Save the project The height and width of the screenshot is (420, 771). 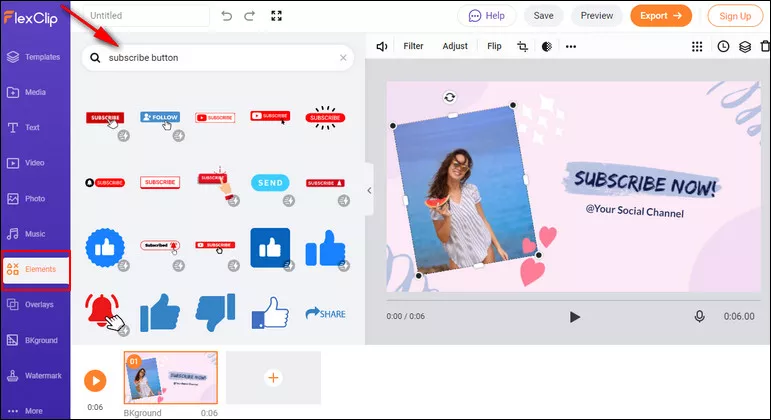coord(543,16)
